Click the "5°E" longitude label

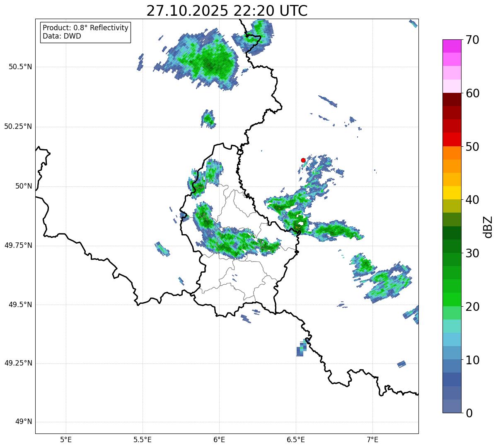click(66, 439)
